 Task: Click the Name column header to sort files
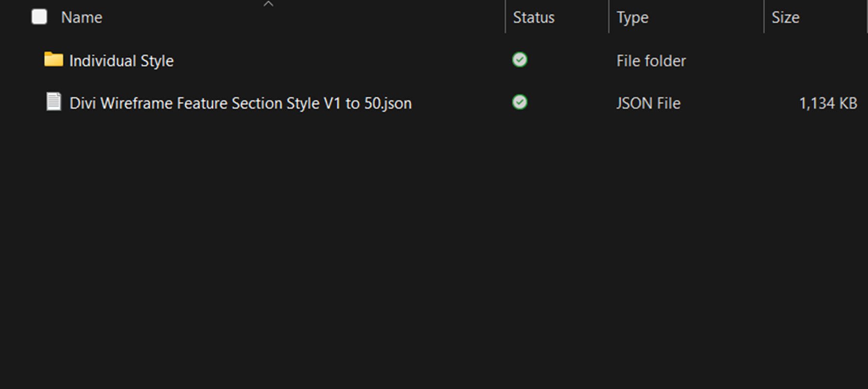81,17
